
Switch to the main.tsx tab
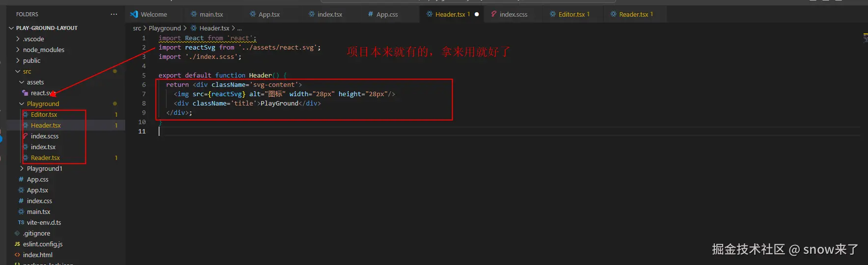[x=211, y=14]
